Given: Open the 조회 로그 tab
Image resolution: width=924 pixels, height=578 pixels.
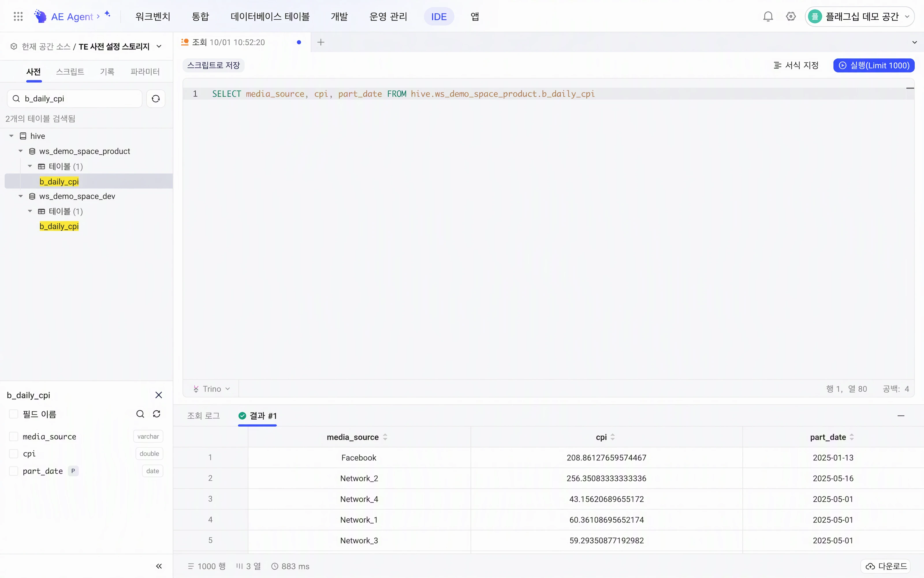Looking at the screenshot, I should (204, 416).
